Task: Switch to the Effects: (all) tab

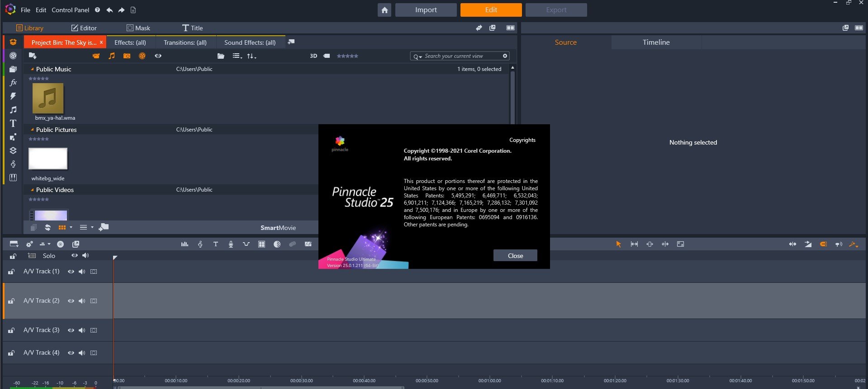Action: tap(130, 42)
